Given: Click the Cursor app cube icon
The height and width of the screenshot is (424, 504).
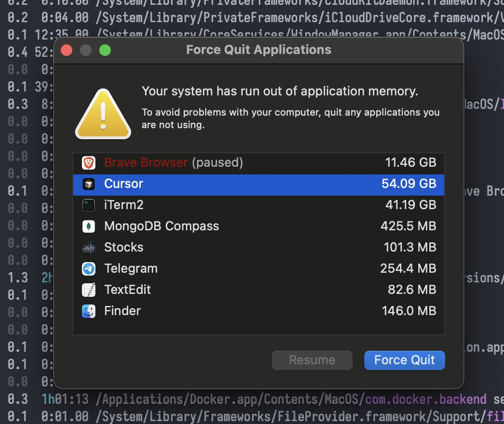Looking at the screenshot, I should [x=88, y=184].
